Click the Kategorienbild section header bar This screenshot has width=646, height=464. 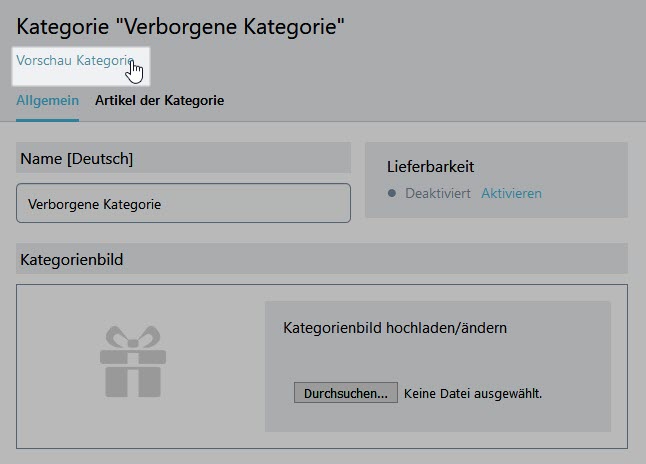[x=322, y=259]
